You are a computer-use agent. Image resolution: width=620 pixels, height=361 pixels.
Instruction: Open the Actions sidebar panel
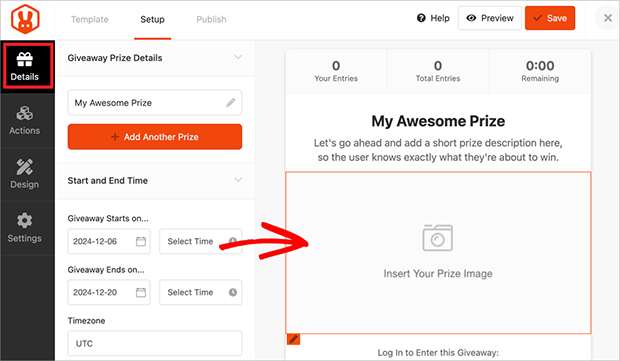[x=25, y=121]
